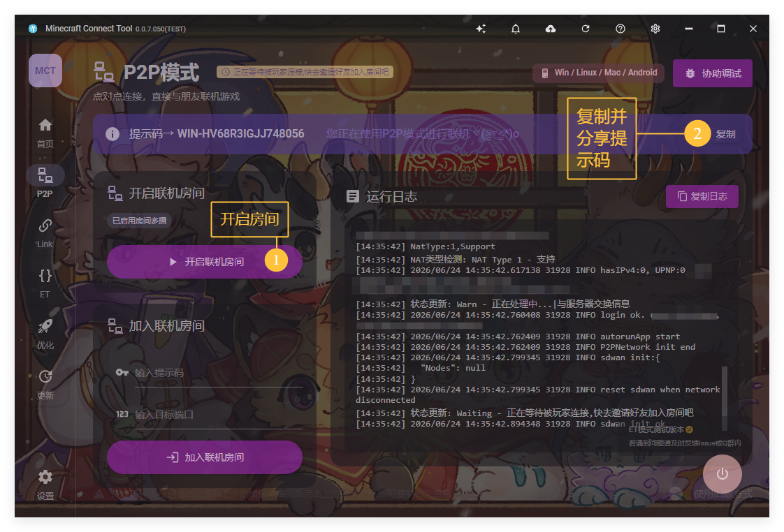Click the waiting status badge next to P2P模式
784x532 pixels.
305,72
